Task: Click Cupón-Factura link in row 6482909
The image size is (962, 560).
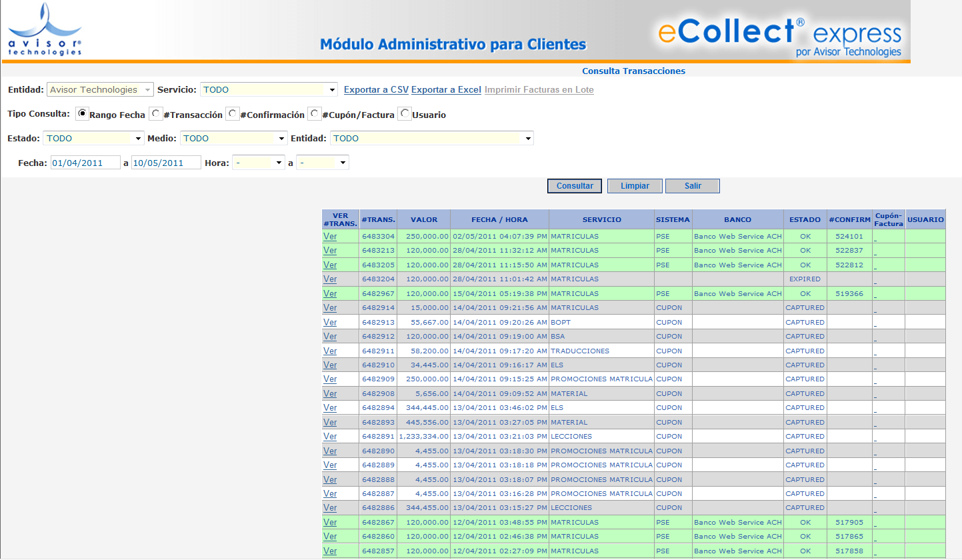Action: [875, 381]
